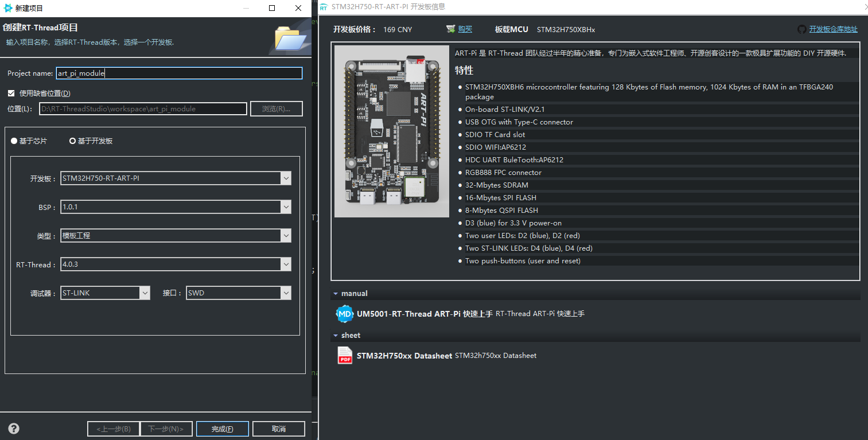This screenshot has height=440, width=868.
Task: Click the Previous step (上一步) button
Action: click(x=114, y=429)
